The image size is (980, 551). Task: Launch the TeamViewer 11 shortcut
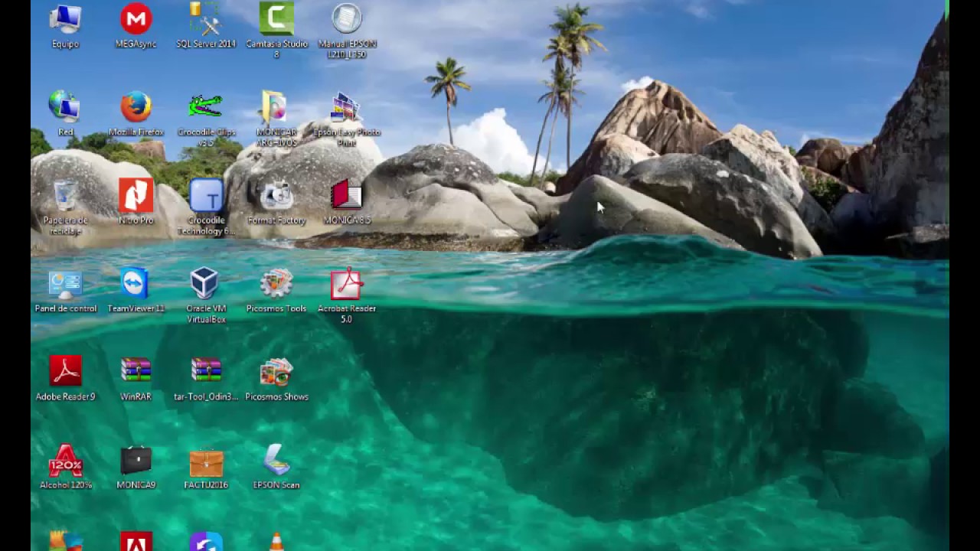tap(136, 284)
